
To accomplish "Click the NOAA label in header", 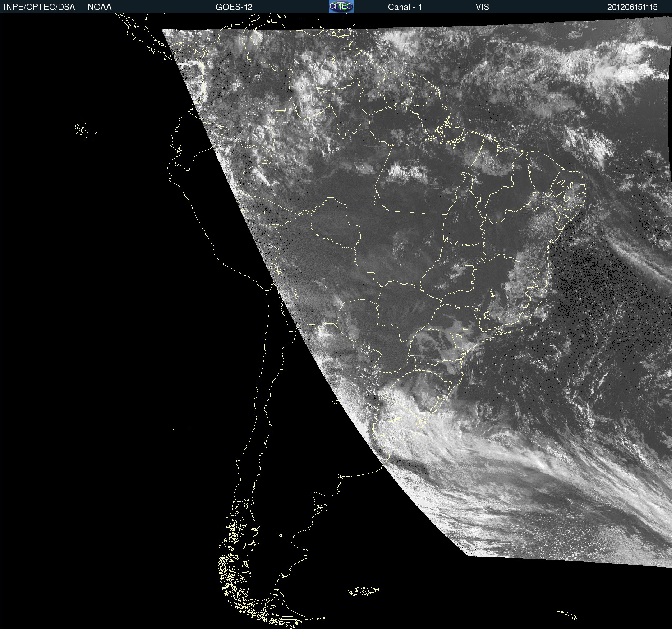I will 100,7.
